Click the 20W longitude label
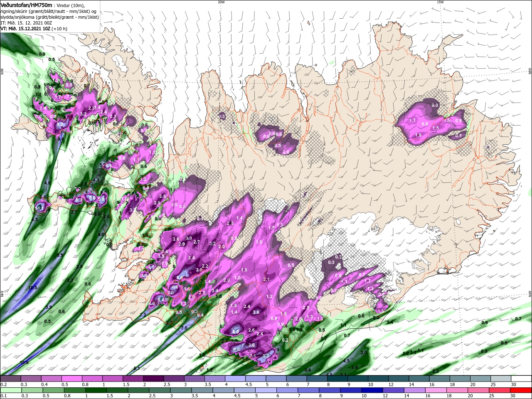This screenshot has width=532, height=399. click(221, 2)
